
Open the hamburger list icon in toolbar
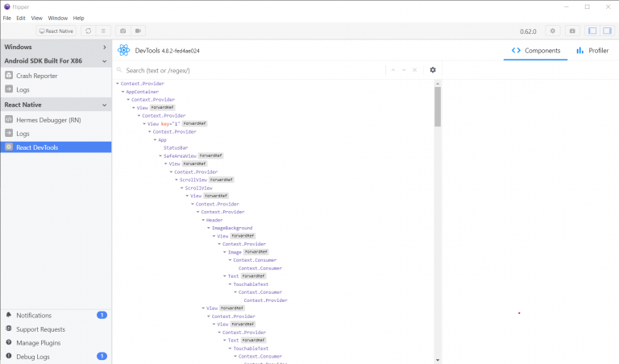pos(103,31)
